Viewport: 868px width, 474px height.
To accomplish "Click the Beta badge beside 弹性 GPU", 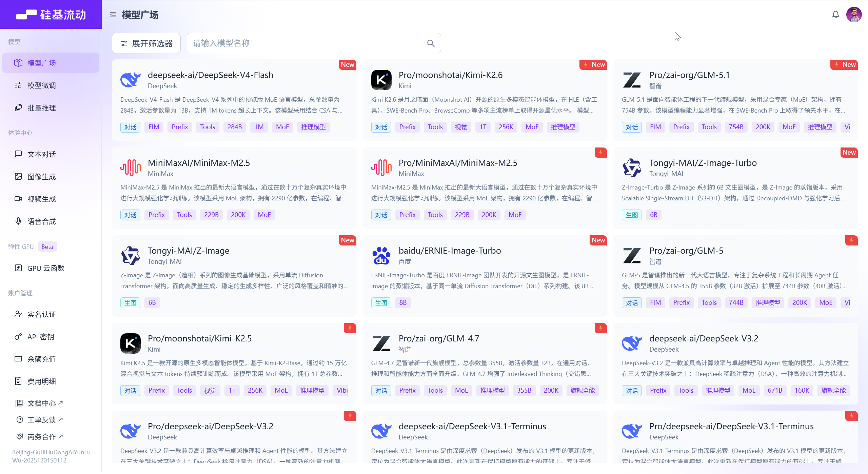I will click(47, 247).
